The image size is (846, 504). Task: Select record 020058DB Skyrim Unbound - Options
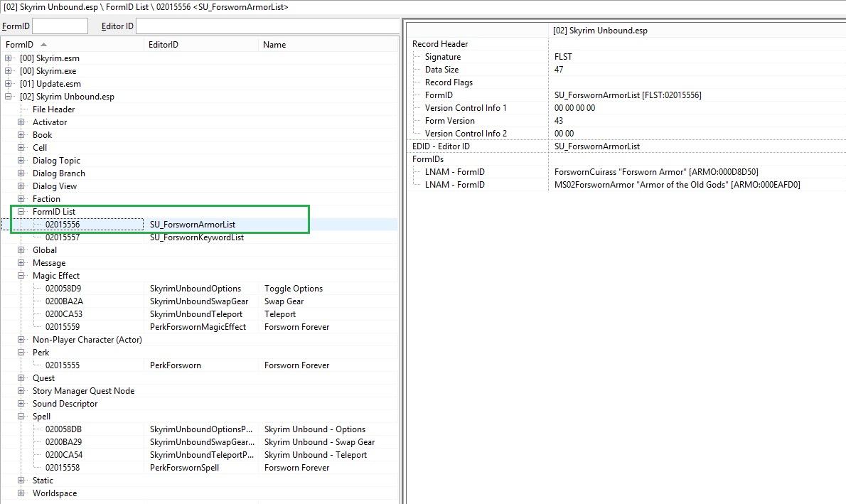pos(199,429)
